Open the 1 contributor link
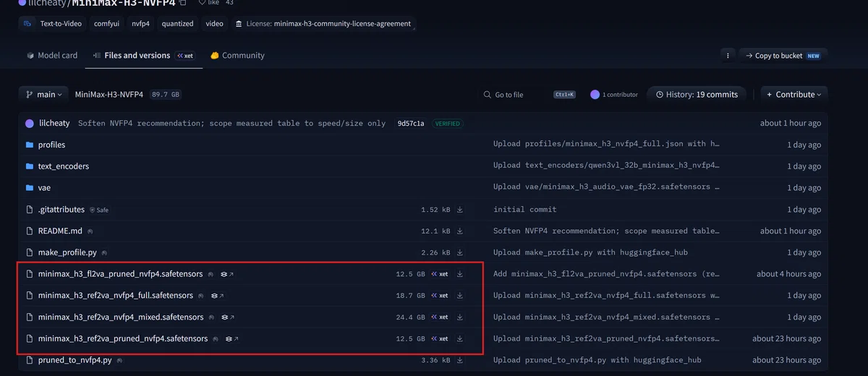Image resolution: width=868 pixels, height=376 pixels. 614,95
